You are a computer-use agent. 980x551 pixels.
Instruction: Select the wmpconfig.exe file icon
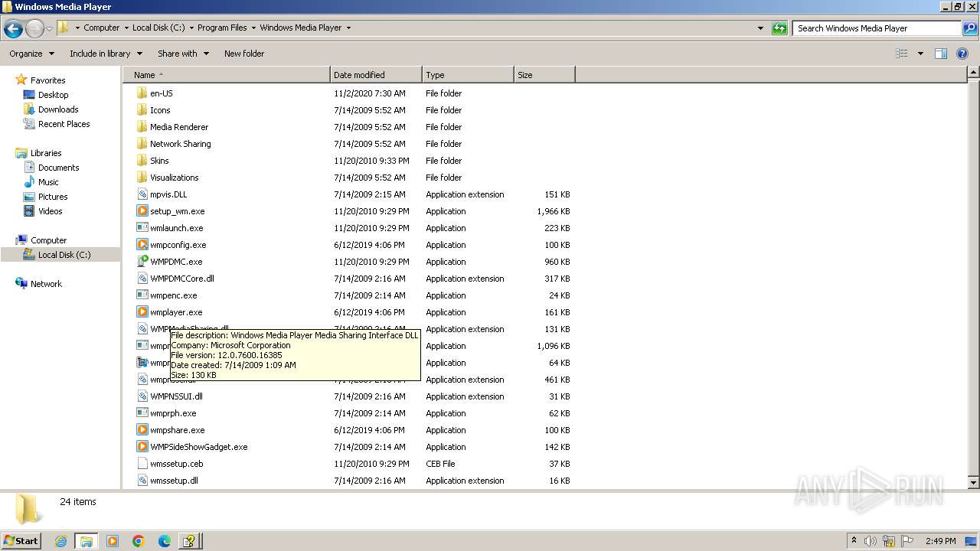(142, 245)
